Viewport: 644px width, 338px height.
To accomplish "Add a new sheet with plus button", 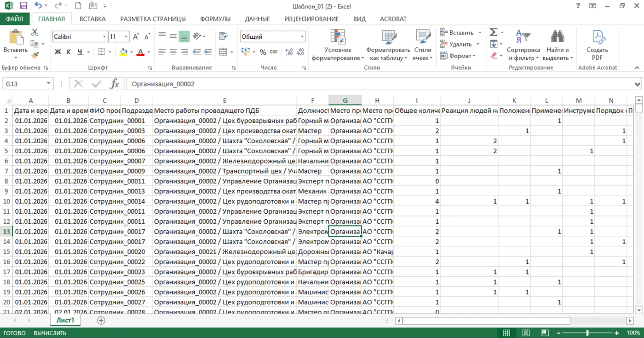I will point(101,321).
